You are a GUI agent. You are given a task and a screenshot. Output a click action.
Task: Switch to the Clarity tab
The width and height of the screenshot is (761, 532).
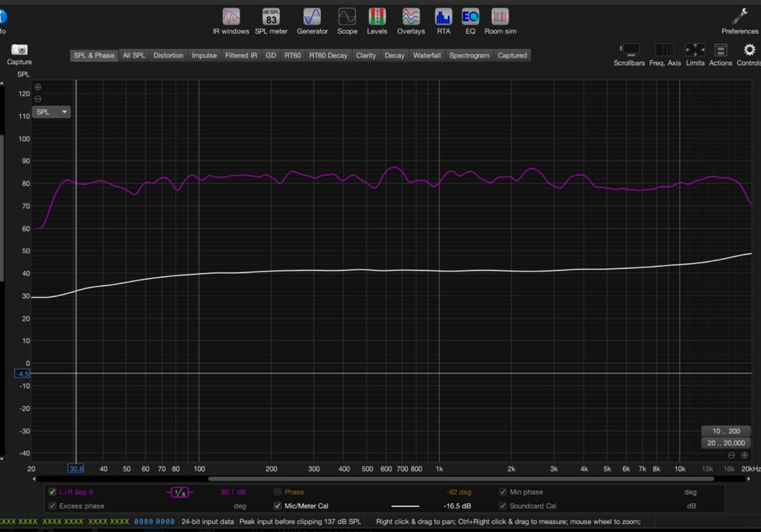[x=366, y=55]
